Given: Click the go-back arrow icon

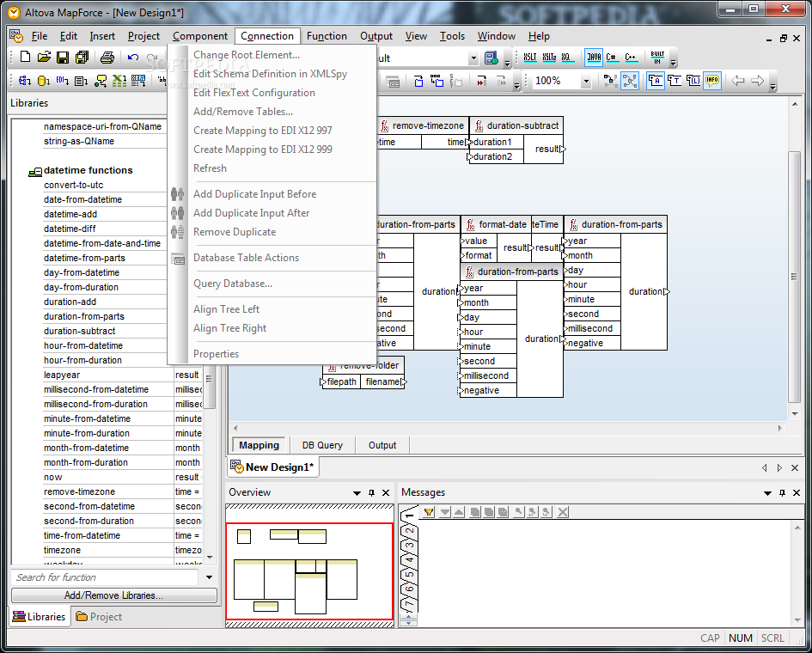Looking at the screenshot, I should click(738, 81).
